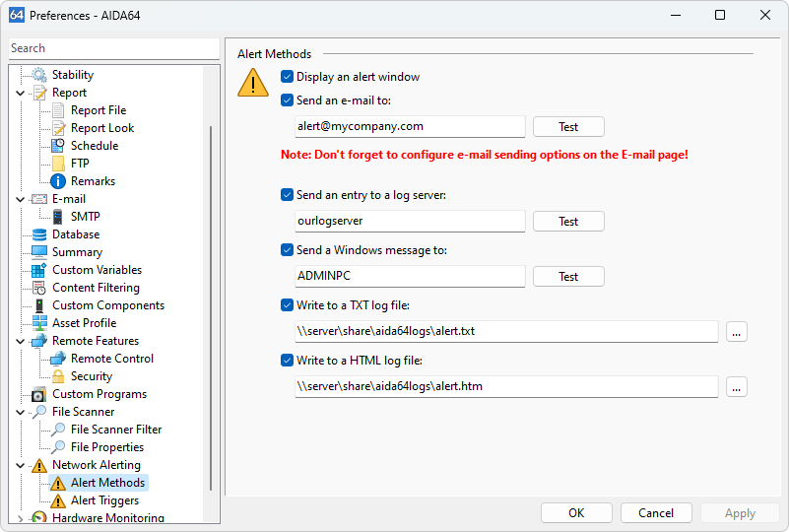Toggle Write to a HTML log file
Viewport: 789px width, 532px height.
click(x=287, y=361)
